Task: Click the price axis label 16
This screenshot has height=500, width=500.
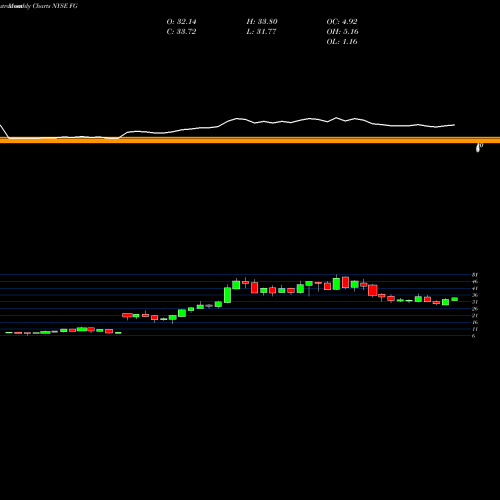Action: pos(475,322)
